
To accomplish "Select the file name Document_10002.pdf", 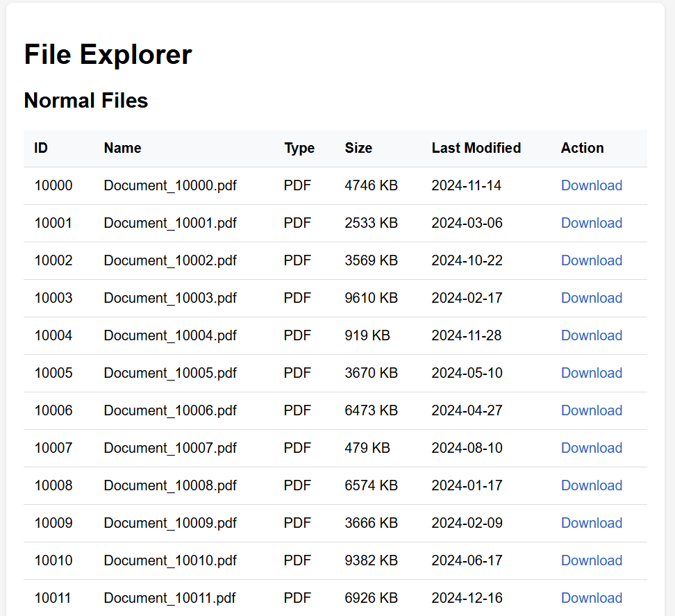I will (170, 260).
